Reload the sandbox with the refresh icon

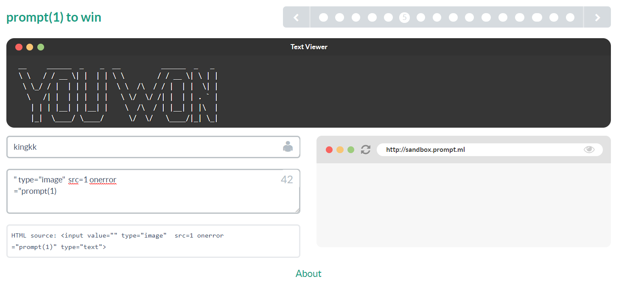click(x=366, y=150)
